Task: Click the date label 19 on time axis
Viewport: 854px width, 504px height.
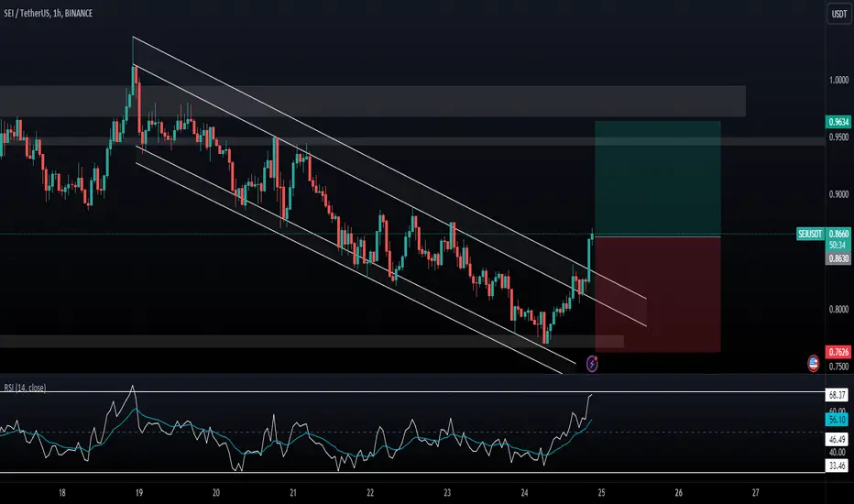Action: click(x=139, y=493)
